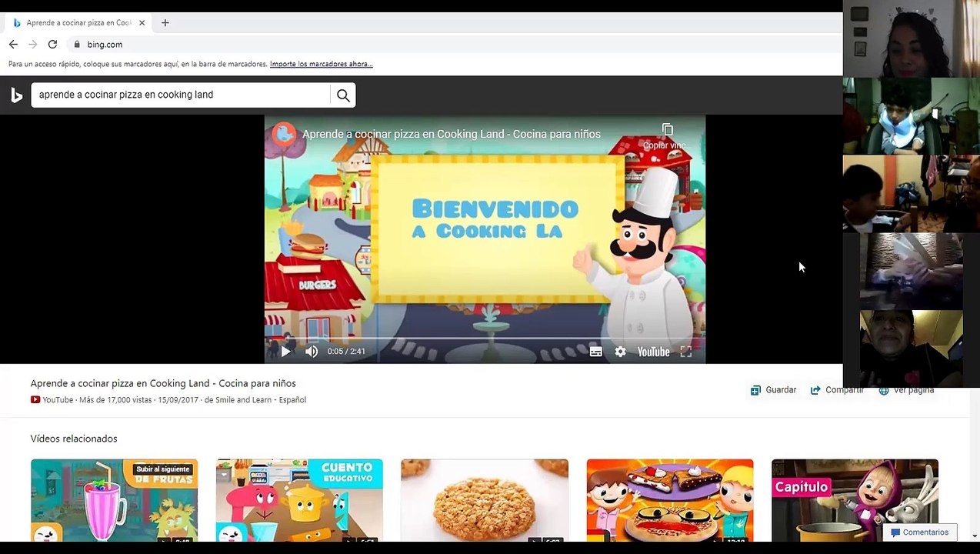This screenshot has height=554, width=980.
Task: Click 'Ver página' link
Action: (906, 390)
